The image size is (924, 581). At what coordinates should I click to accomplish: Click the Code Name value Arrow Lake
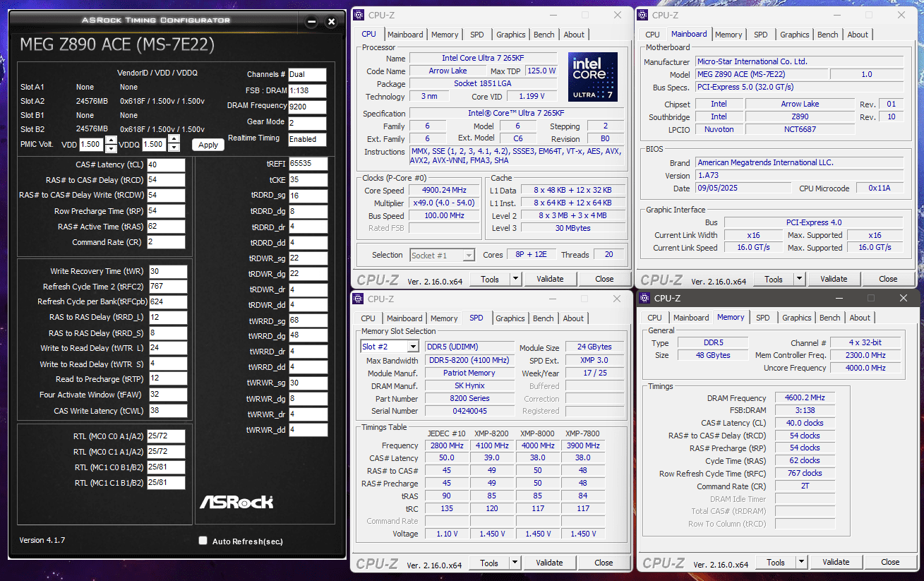448,71
